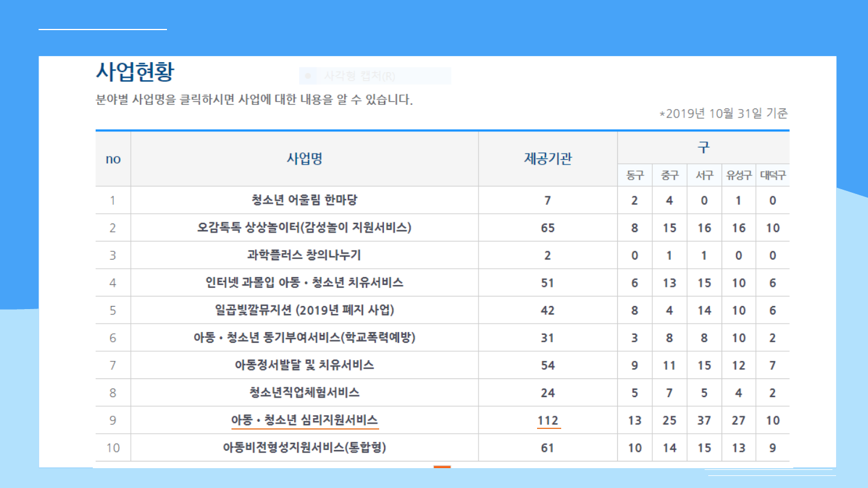Open the 청소년직업체험서비스 link

(x=304, y=393)
